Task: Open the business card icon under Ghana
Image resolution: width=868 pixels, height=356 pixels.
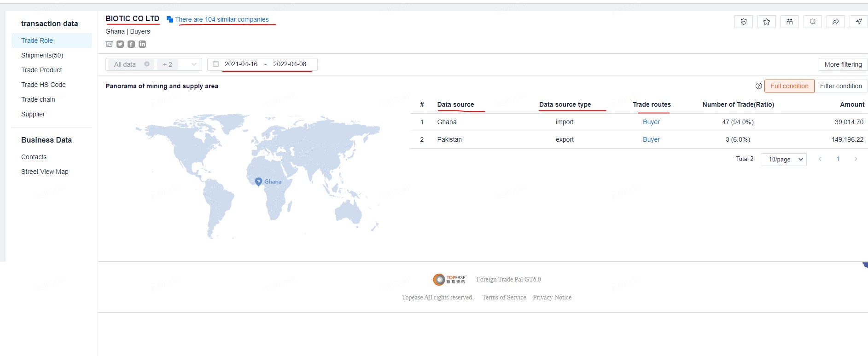Action: point(109,44)
